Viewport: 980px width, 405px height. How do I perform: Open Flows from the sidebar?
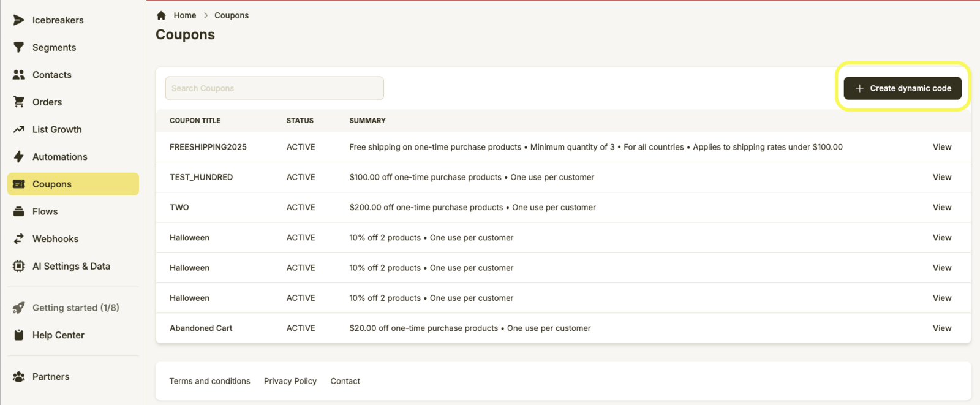click(x=45, y=211)
